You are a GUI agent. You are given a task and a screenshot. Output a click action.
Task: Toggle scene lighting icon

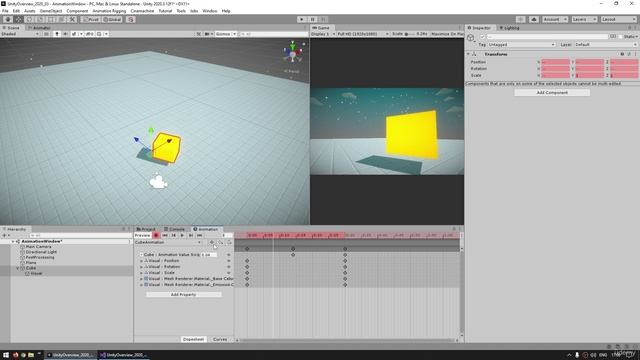(x=57, y=34)
